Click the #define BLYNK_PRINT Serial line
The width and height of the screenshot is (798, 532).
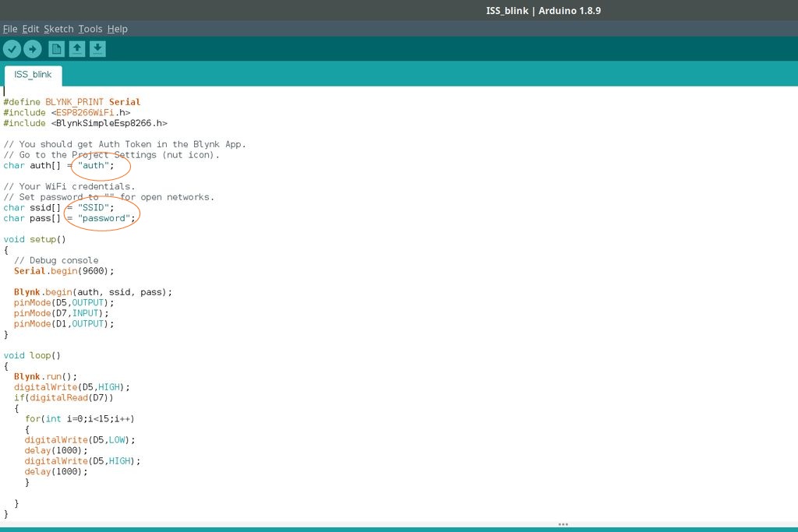tap(72, 102)
